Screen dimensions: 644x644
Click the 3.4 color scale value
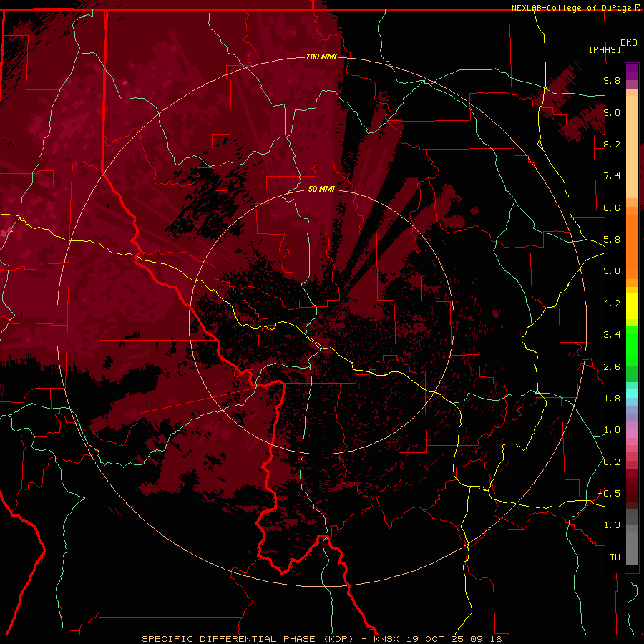tap(612, 335)
